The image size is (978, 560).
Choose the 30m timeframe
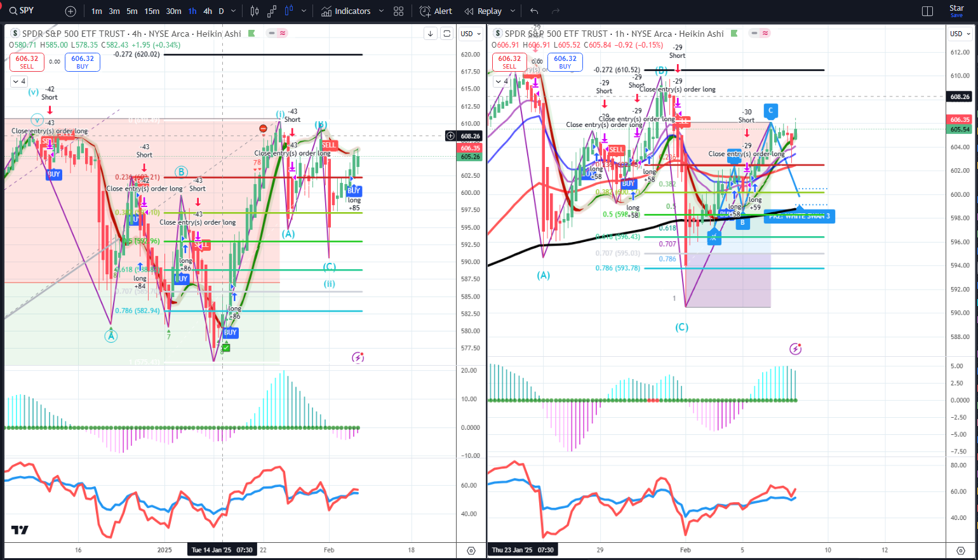173,11
